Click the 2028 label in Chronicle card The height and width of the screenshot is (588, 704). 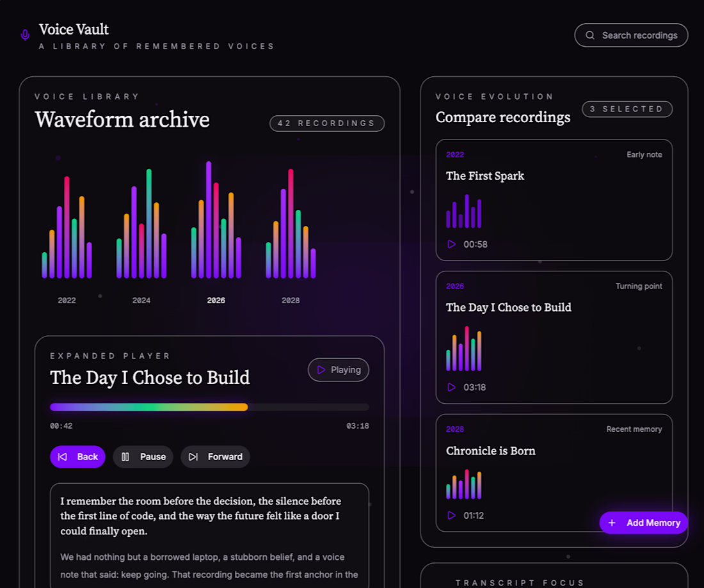pos(455,429)
